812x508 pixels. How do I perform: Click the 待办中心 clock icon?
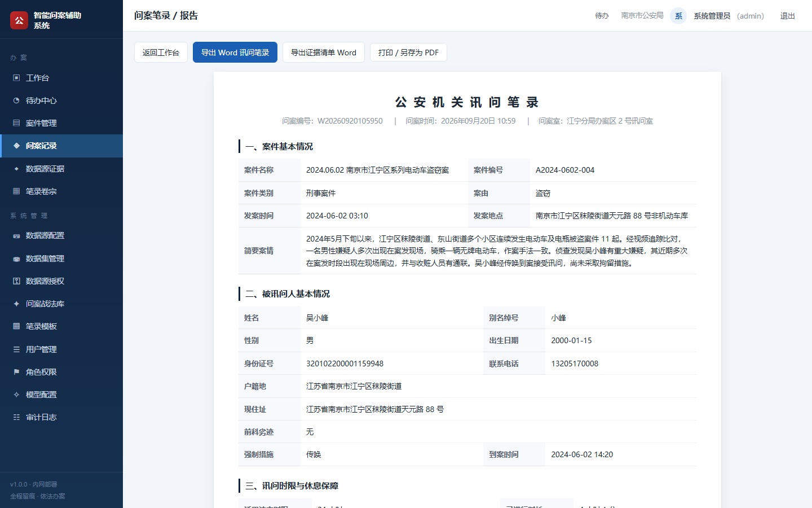[16, 100]
